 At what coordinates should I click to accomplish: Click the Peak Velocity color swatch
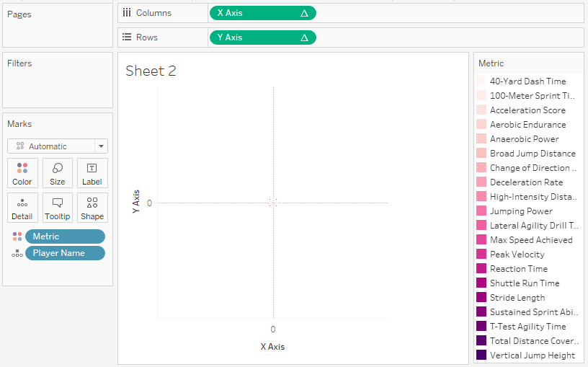click(x=481, y=255)
